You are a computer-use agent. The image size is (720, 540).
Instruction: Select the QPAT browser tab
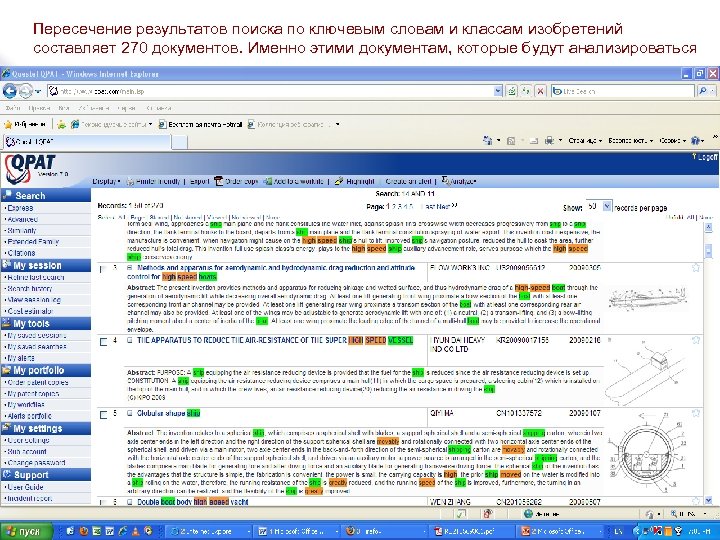tap(86, 141)
